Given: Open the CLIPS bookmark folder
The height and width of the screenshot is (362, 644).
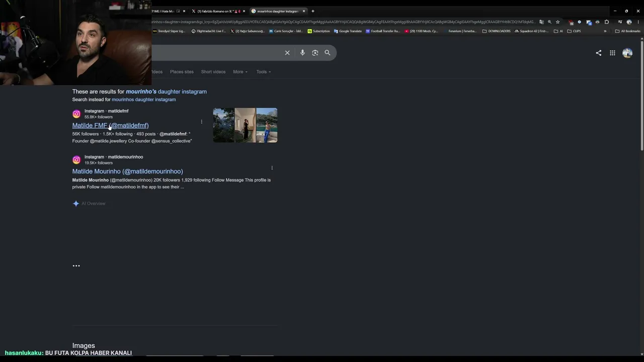Looking at the screenshot, I should click(x=574, y=31).
